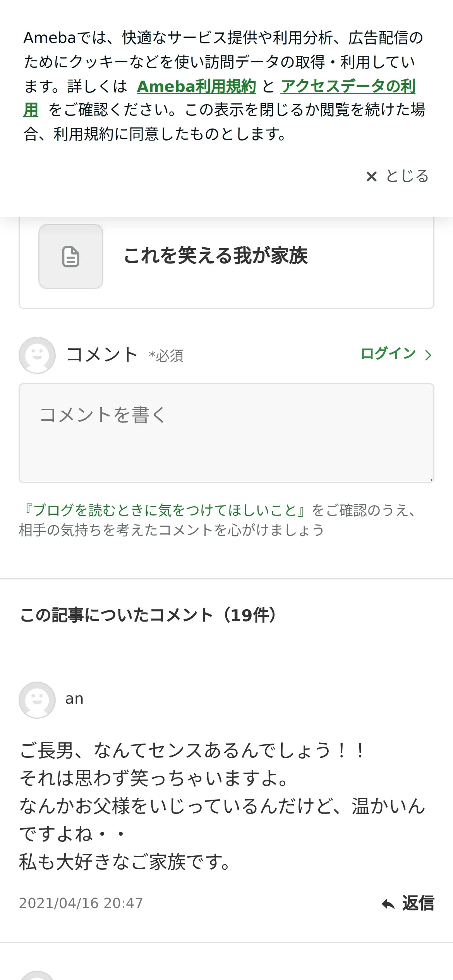Click the timestamp 2021/04/16 20:47
This screenshot has height=980, width=453.
(81, 903)
